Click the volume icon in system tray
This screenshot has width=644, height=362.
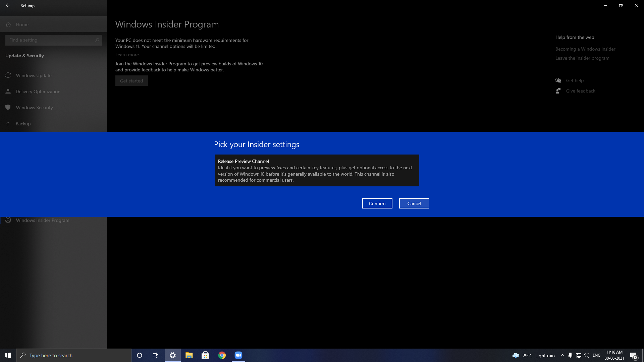pos(586,355)
